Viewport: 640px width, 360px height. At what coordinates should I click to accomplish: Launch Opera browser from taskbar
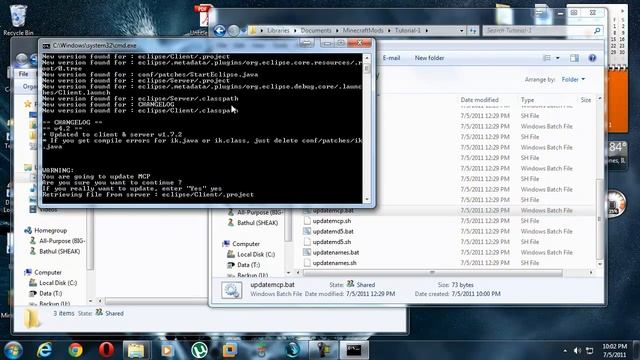pyautogui.click(x=106, y=350)
